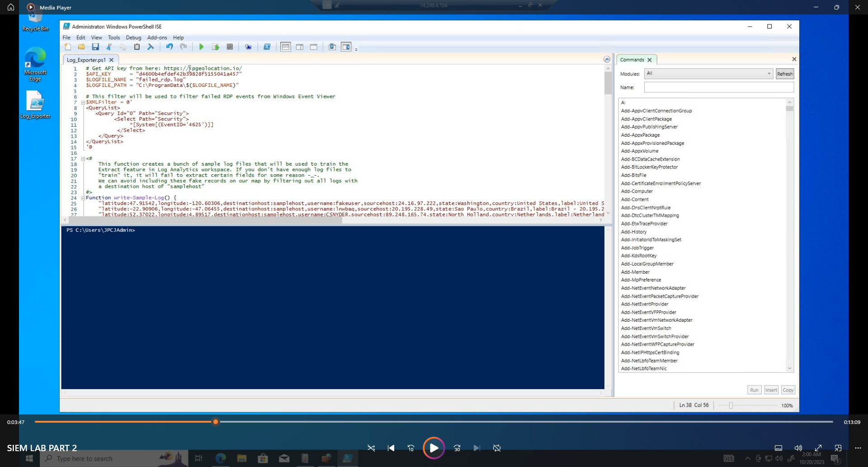Viewport: 868px width, 467px height.
Task: Collapse the $XMLFilter here-string at line 7
Action: (83, 103)
